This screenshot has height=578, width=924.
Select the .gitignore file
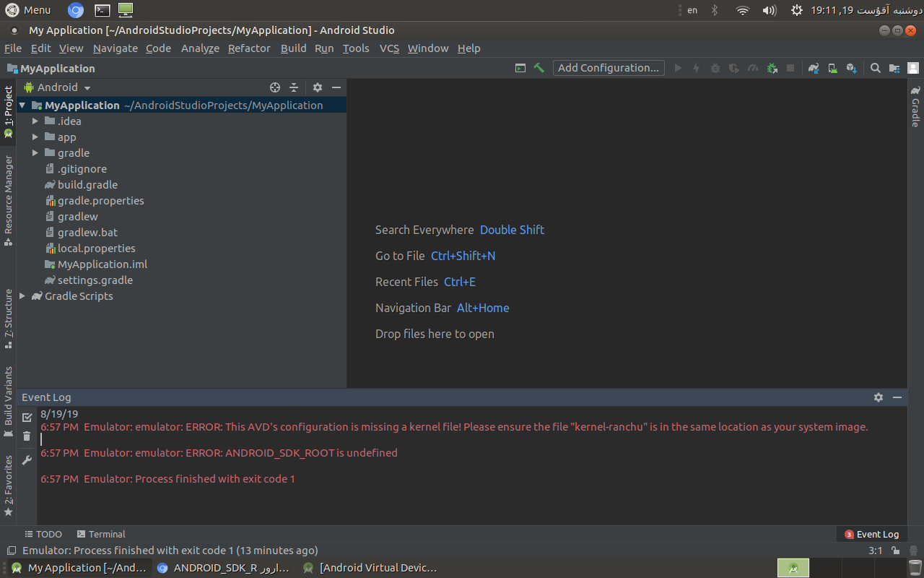(x=82, y=169)
